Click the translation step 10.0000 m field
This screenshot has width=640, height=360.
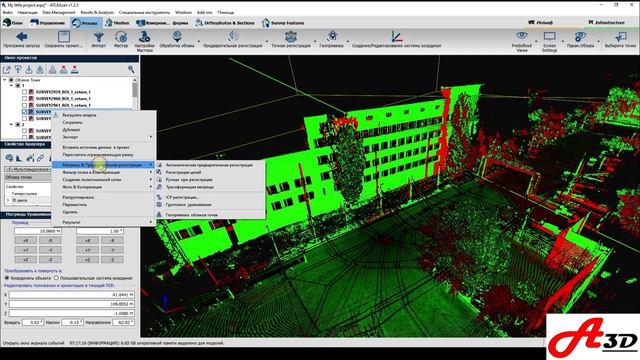click(x=38, y=231)
